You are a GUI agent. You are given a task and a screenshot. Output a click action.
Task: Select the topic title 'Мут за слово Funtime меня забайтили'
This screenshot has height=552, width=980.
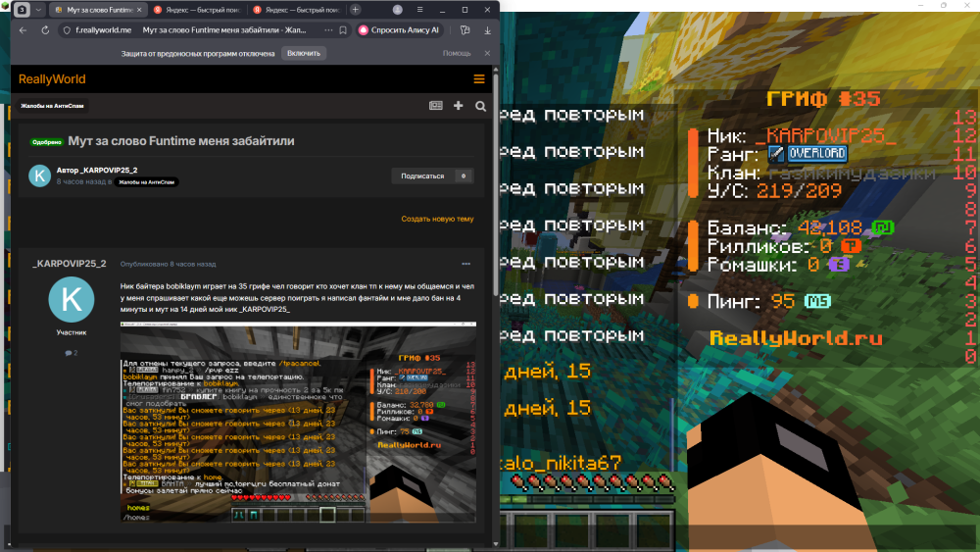(181, 141)
